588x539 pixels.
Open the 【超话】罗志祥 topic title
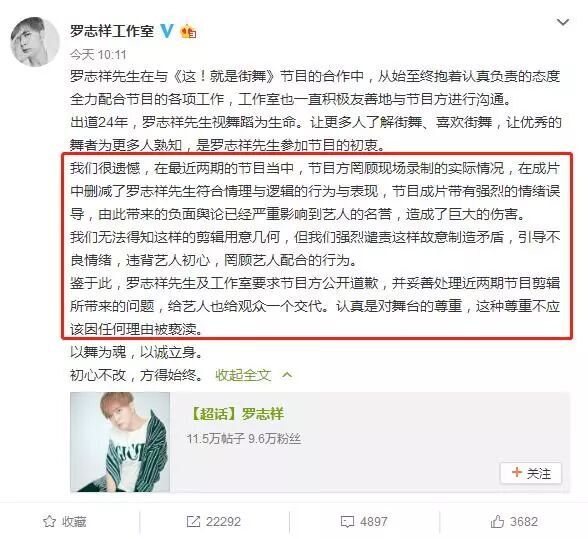[237, 414]
